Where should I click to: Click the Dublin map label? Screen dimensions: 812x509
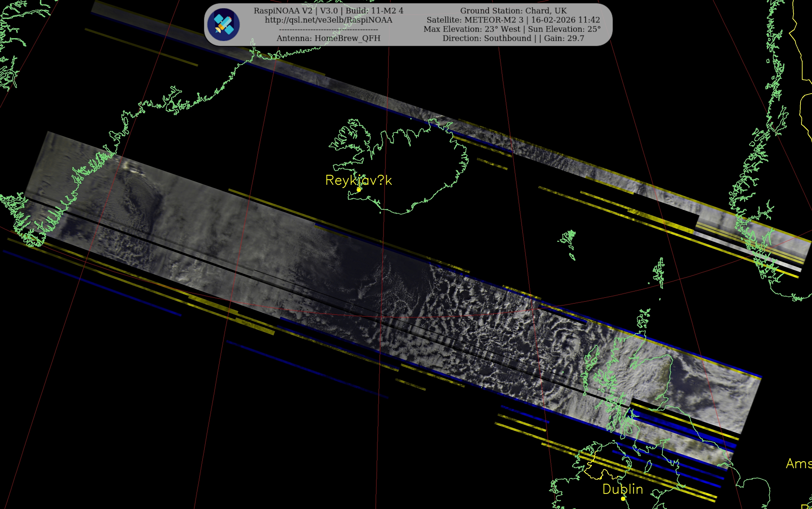coord(623,489)
